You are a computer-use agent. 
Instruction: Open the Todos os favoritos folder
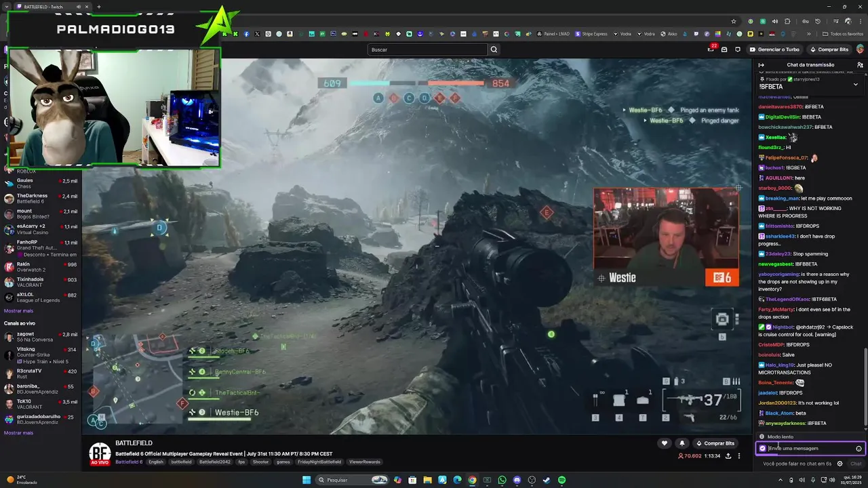click(x=843, y=34)
